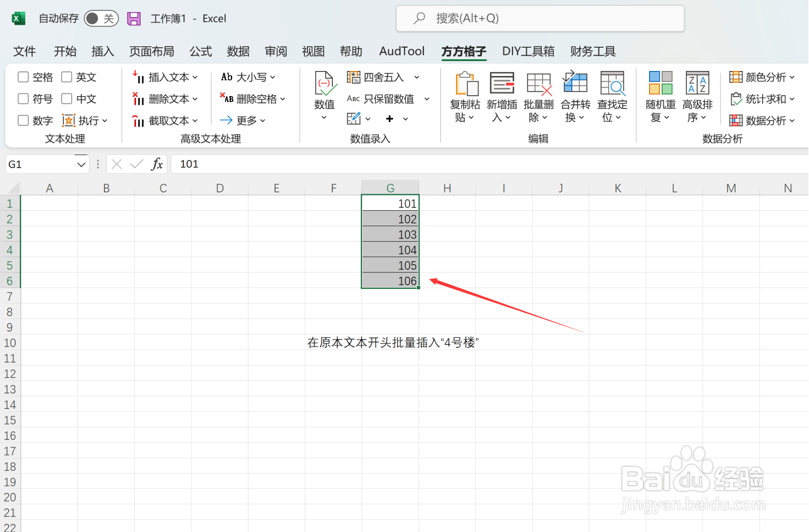Click the cell text 在原本文本开头批量插入
Viewport: 809px width, 532px height.
(x=373, y=343)
